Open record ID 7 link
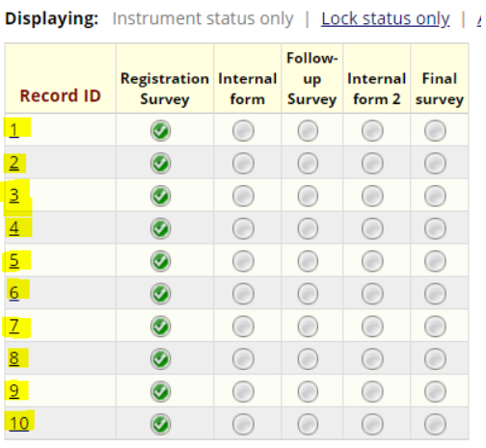Screen dimensions: 486x448 coord(13,326)
